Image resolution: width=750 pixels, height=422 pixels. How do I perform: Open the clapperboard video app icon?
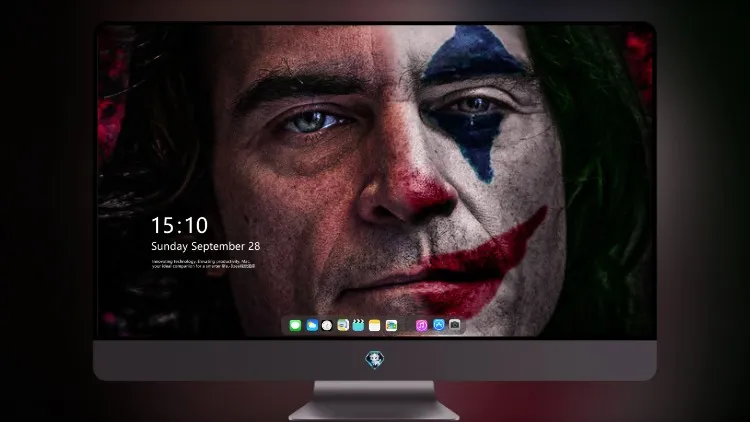[x=358, y=325]
